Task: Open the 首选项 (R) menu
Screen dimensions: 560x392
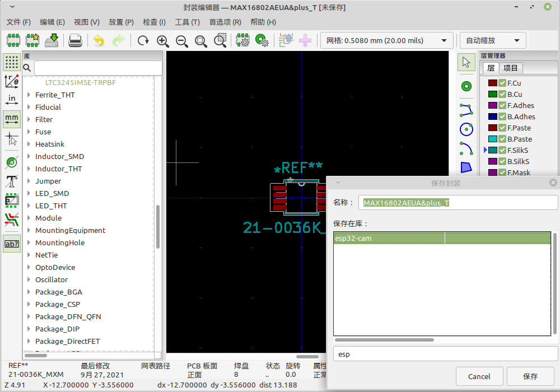Action: pos(225,22)
